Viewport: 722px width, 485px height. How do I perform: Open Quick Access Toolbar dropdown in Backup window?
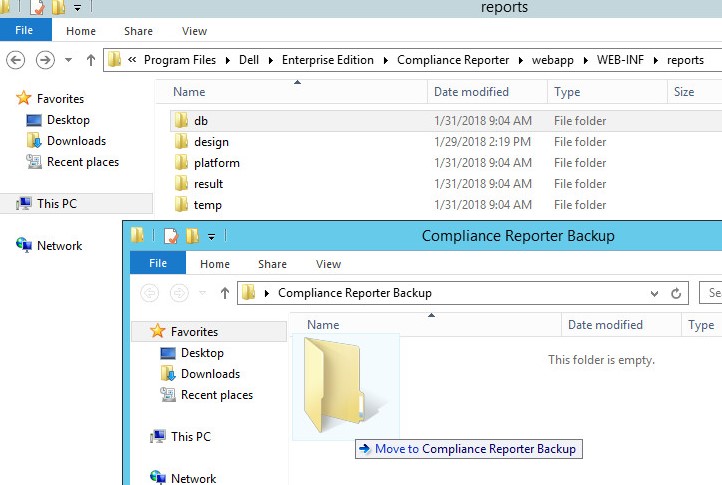click(211, 237)
